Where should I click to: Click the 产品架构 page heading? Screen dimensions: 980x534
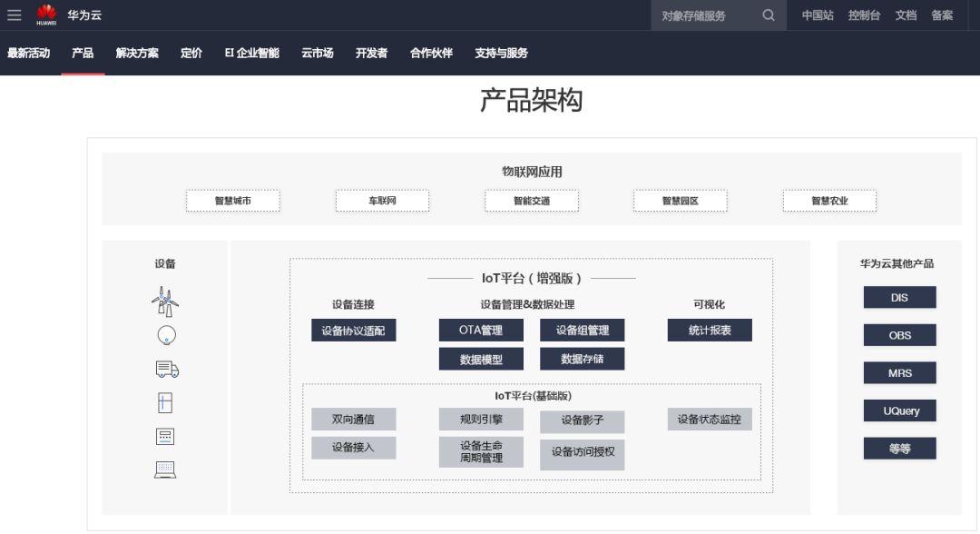click(532, 100)
